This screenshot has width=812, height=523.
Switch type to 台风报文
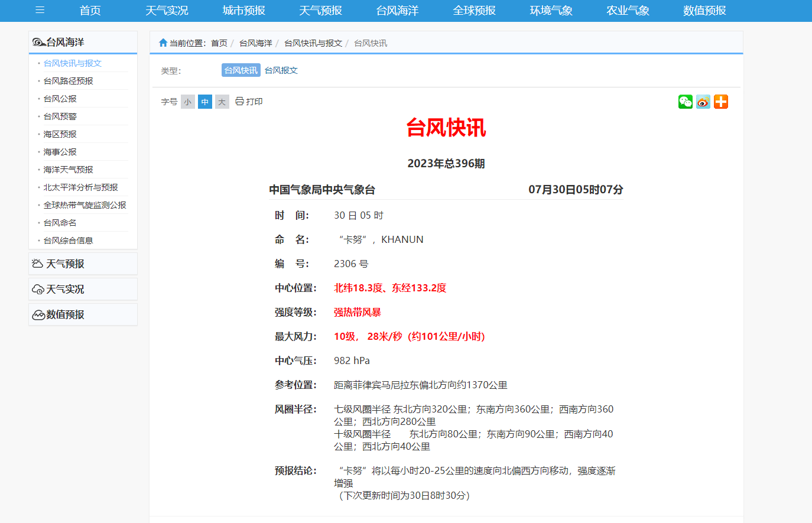pos(281,70)
